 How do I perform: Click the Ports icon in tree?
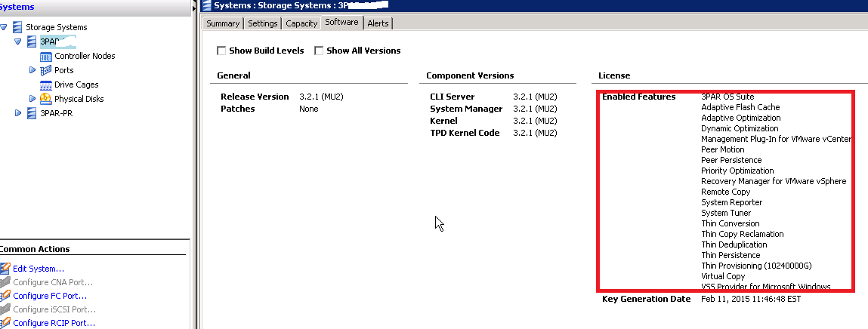[46, 70]
